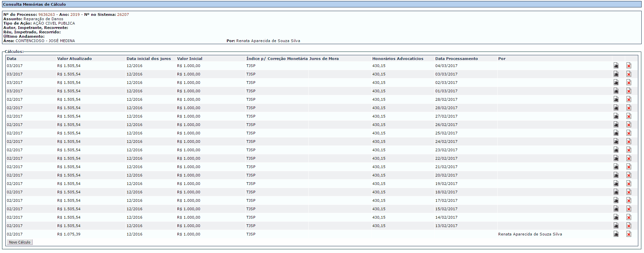
Task: Delete calculation processed on 04/03/2017
Action: point(629,66)
